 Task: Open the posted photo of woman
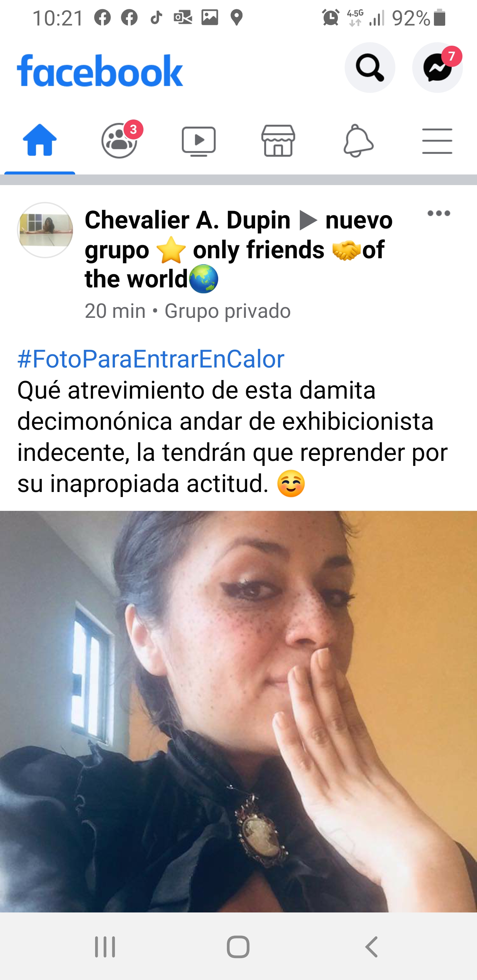point(238,711)
